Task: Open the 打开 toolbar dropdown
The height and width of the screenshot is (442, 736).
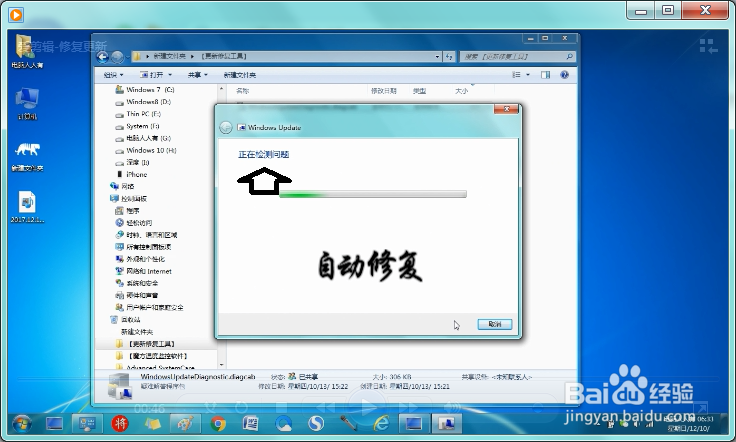Action: (x=156, y=75)
